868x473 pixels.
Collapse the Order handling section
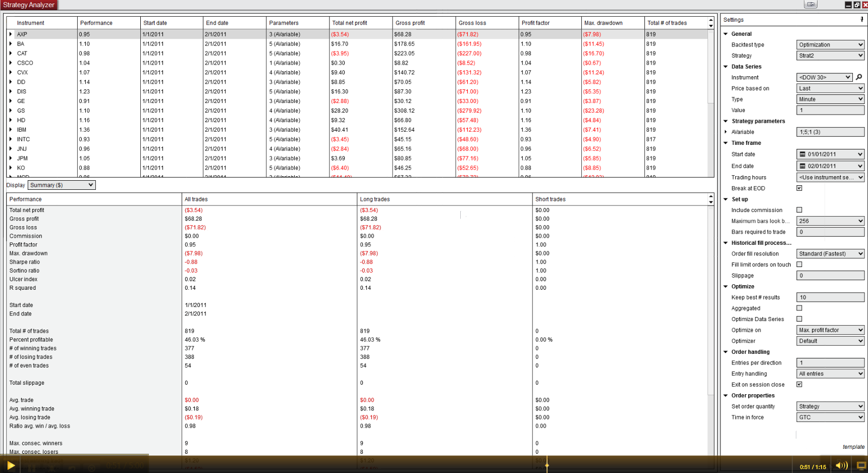[x=726, y=352]
